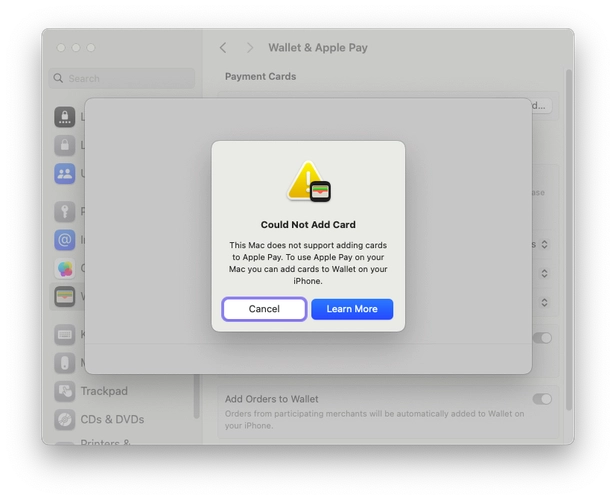The width and height of the screenshot is (616, 500).
Task: Open the topmost pop-up menu stepper arrows
Action: pos(544,244)
